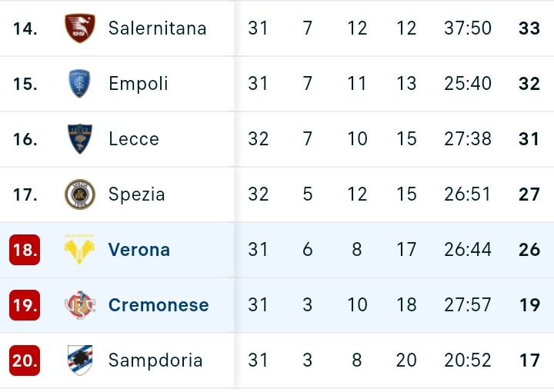Select the Lecce team name
The width and height of the screenshot is (554, 392).
(x=134, y=139)
